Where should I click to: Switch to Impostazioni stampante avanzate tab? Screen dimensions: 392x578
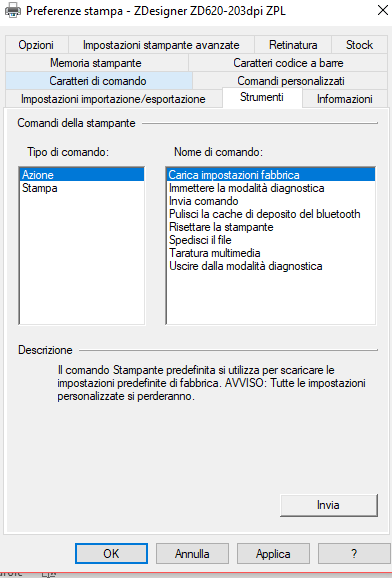coord(161,45)
